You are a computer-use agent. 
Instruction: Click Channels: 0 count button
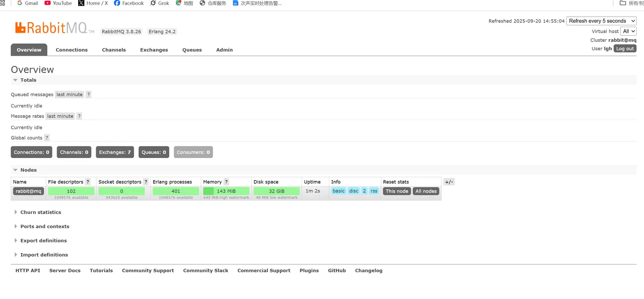tap(74, 152)
